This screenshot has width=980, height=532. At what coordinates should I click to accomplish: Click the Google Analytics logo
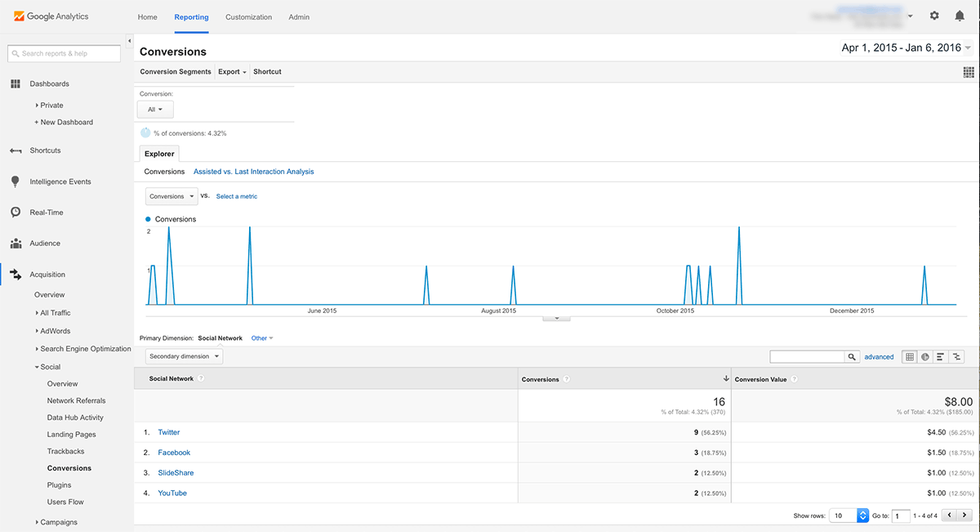(51, 16)
